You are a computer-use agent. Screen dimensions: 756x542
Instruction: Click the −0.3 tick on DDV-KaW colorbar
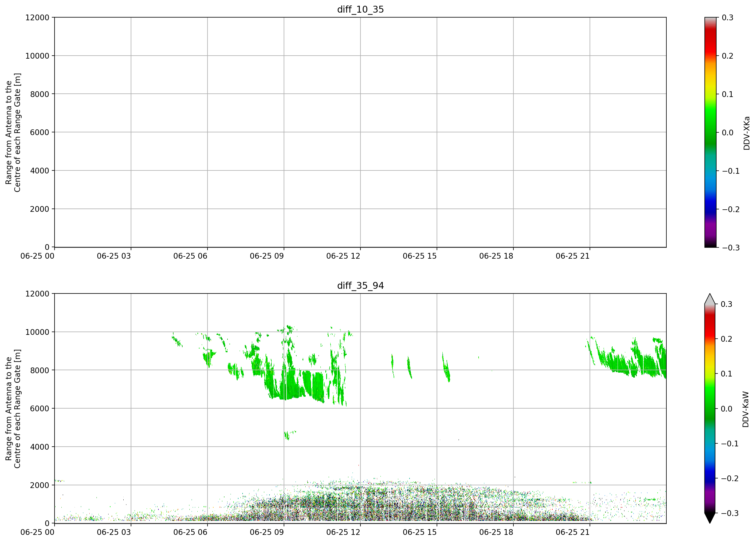click(x=730, y=513)
